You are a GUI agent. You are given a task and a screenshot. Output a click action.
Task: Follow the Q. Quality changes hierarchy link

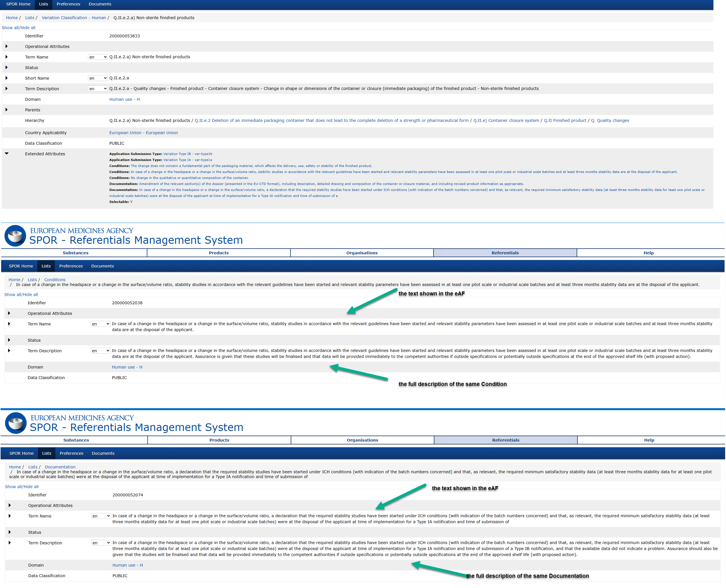[x=610, y=120]
